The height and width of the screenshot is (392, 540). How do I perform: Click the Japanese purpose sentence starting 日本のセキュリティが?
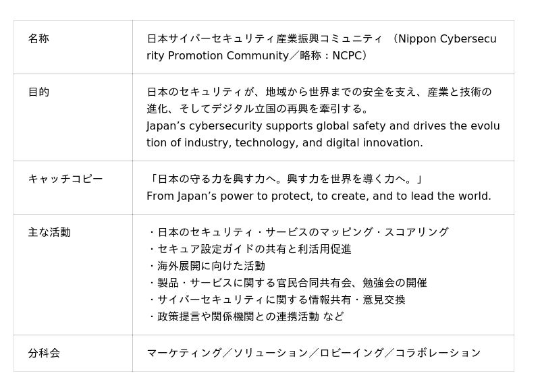(319, 101)
